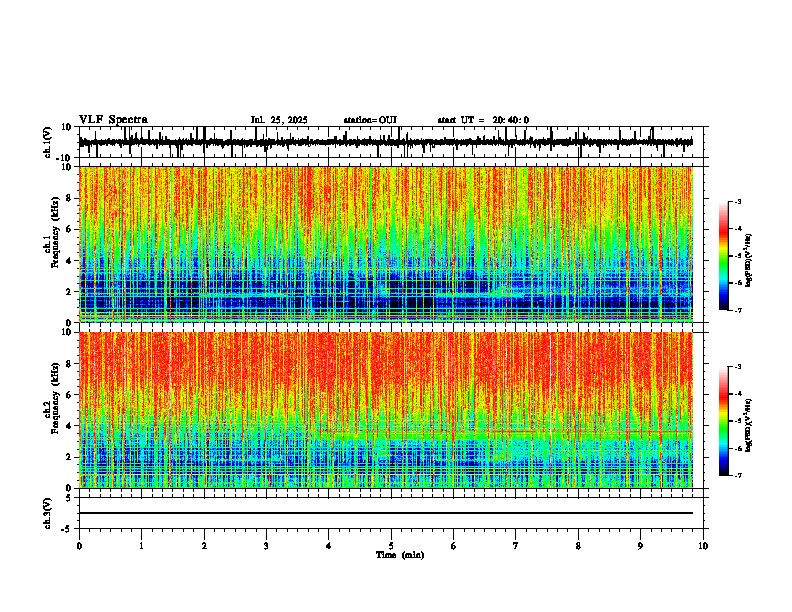Click the ch.1 color scale bar
Viewport: 792px width, 612px height.
click(x=724, y=256)
